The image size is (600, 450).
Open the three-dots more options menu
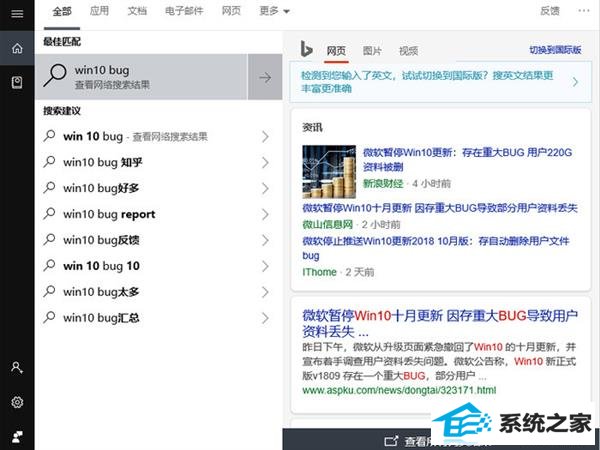tap(584, 11)
